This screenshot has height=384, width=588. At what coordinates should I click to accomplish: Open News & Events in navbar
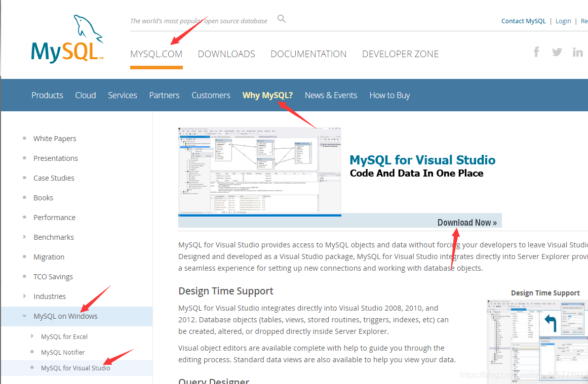coord(331,95)
